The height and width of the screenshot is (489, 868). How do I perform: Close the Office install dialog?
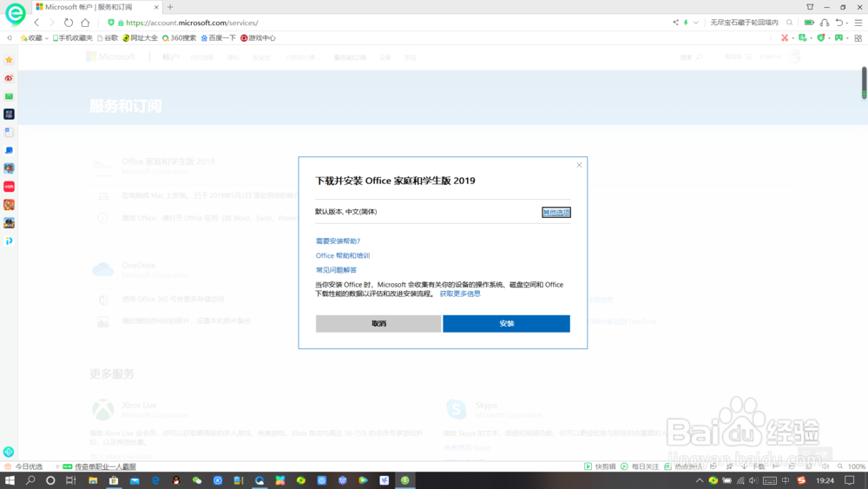[579, 165]
